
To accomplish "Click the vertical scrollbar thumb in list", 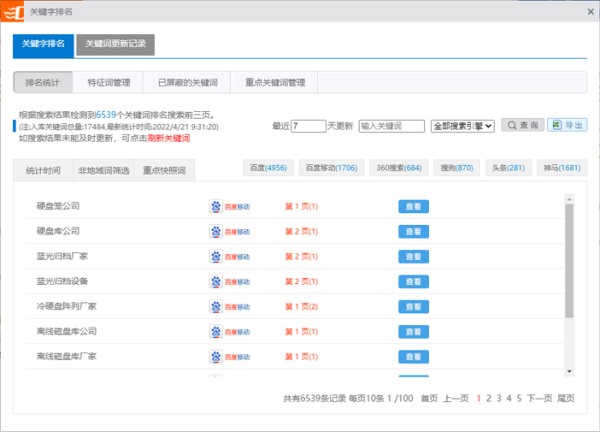I will 569,261.
